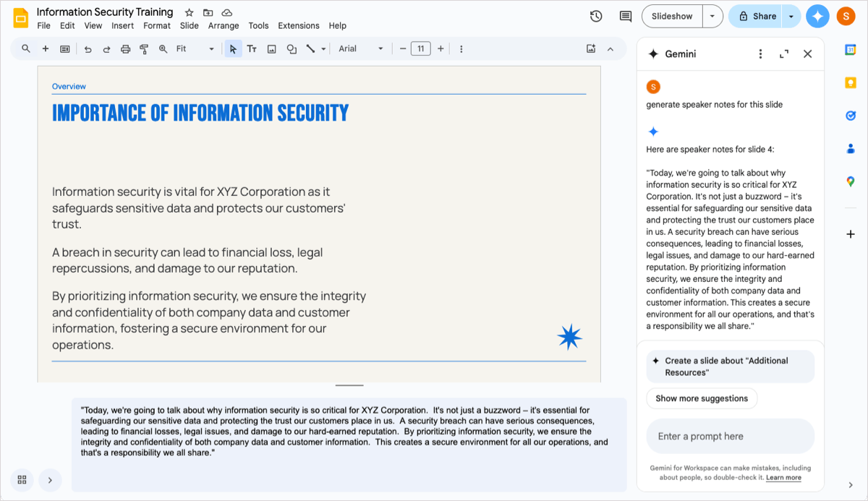The width and height of the screenshot is (868, 501).
Task: Start the Slideshow
Action: (x=672, y=16)
